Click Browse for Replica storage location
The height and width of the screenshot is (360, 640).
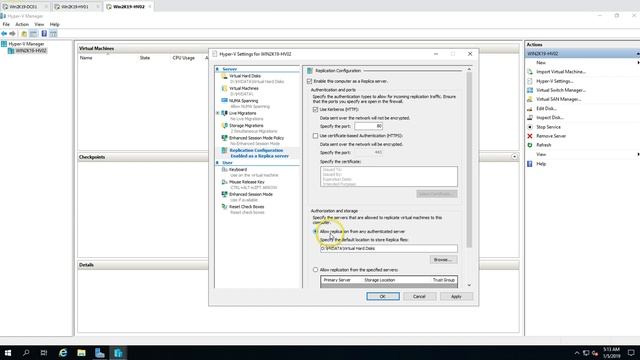coord(443,260)
